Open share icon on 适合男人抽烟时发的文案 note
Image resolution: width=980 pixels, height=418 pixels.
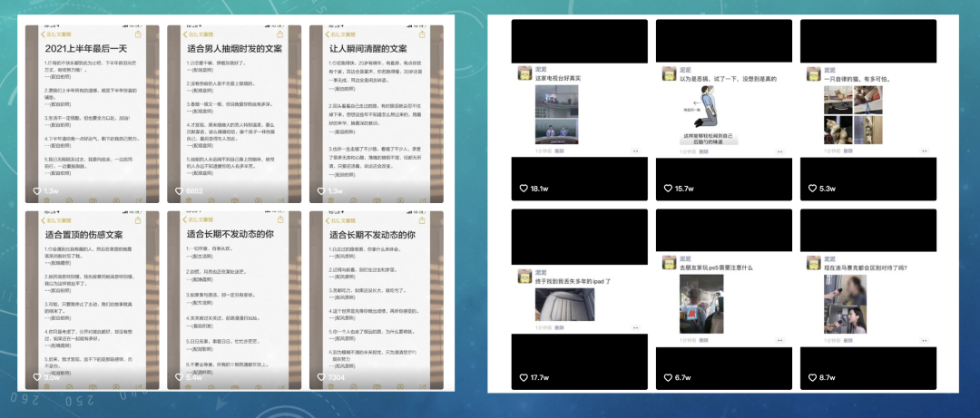tap(280, 34)
